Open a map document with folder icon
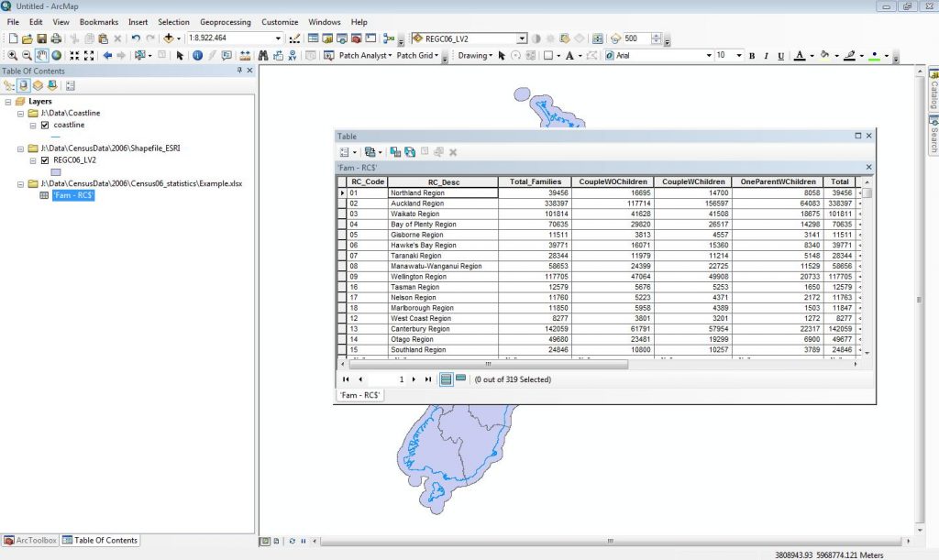 pyautogui.click(x=27, y=38)
